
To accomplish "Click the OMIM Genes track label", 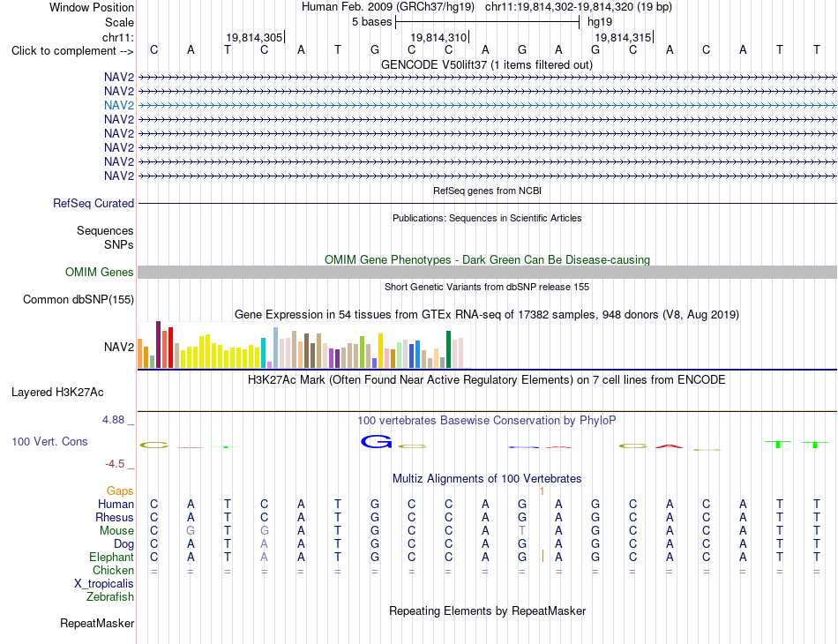I will [99, 272].
